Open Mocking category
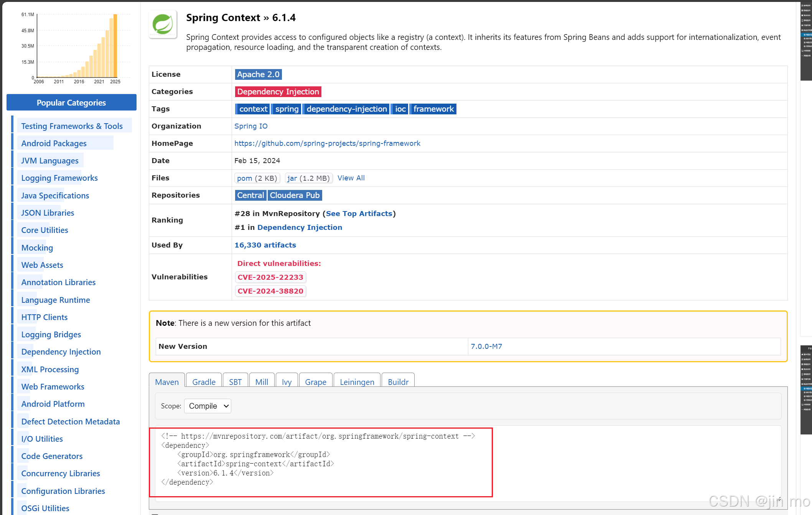This screenshot has height=515, width=812. tap(37, 248)
